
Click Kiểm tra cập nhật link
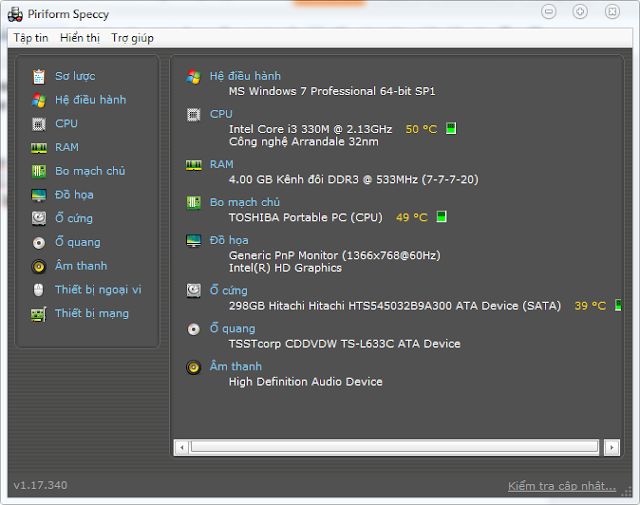(562, 486)
